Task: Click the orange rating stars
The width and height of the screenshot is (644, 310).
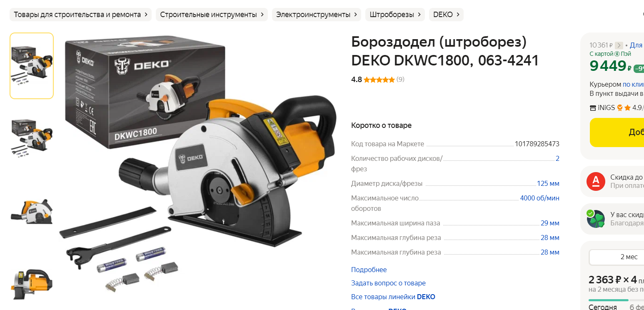Action: tap(379, 80)
